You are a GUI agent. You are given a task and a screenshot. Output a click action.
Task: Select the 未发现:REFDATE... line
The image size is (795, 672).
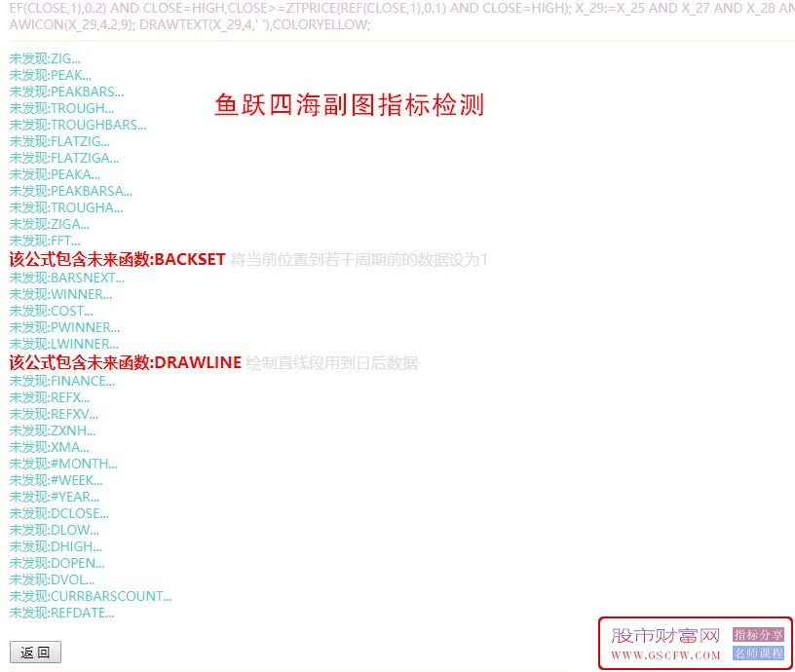coord(61,614)
